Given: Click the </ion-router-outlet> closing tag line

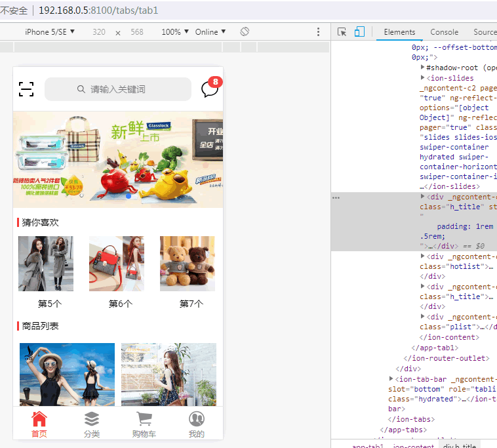Looking at the screenshot, I should 447,358.
